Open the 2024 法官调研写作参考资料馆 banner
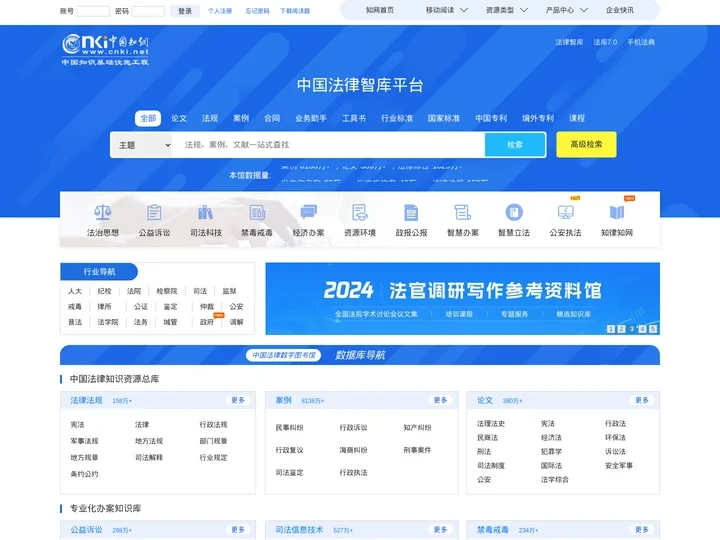 pos(462,298)
